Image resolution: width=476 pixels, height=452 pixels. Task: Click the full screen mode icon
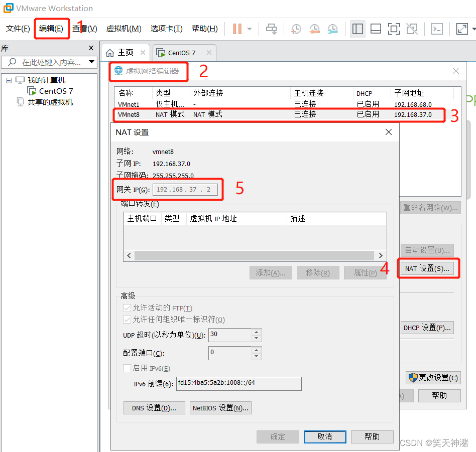point(394,29)
